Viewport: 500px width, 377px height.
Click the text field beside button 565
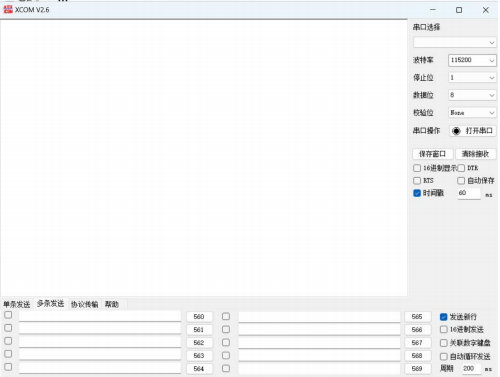coord(319,317)
